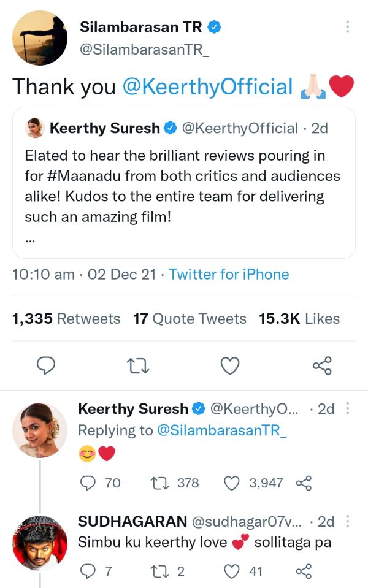
Task: View the 17 Quote Tweets
Action: pyautogui.click(x=190, y=319)
